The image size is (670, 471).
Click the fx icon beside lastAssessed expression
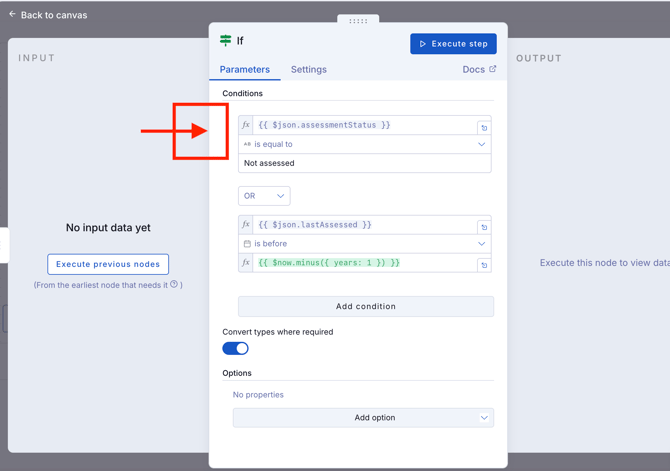(246, 225)
